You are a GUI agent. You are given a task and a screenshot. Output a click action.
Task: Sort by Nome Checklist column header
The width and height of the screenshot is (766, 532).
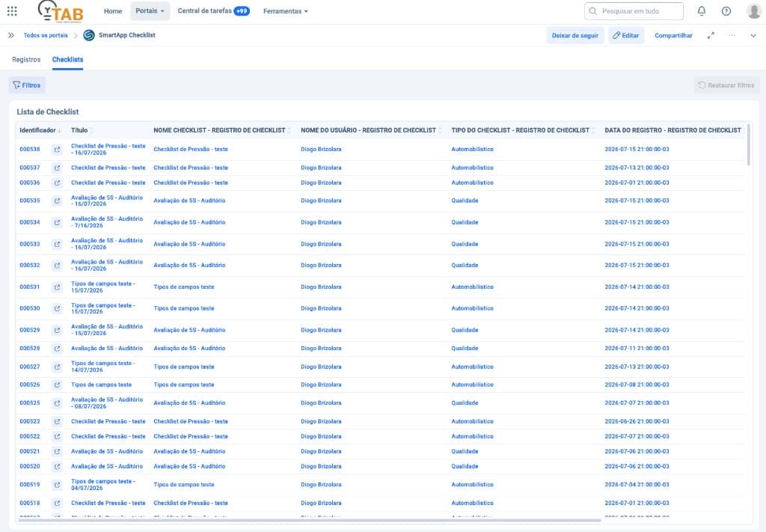tap(221, 130)
